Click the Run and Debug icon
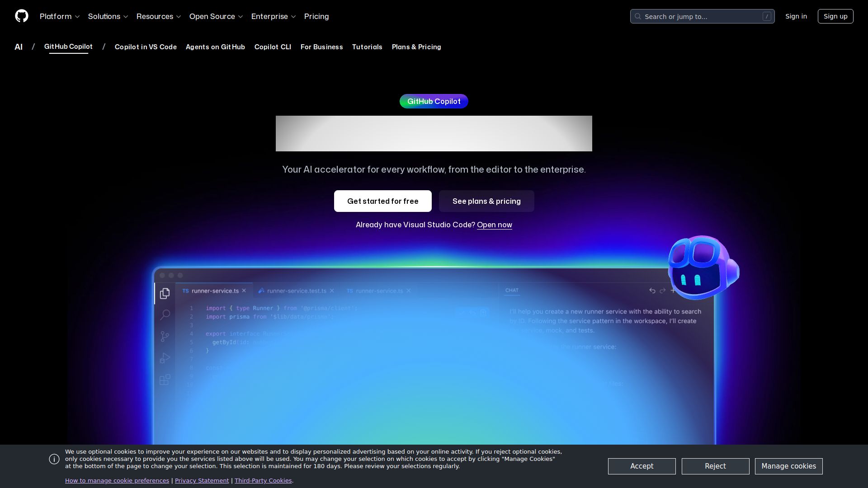868x488 pixels. click(165, 358)
